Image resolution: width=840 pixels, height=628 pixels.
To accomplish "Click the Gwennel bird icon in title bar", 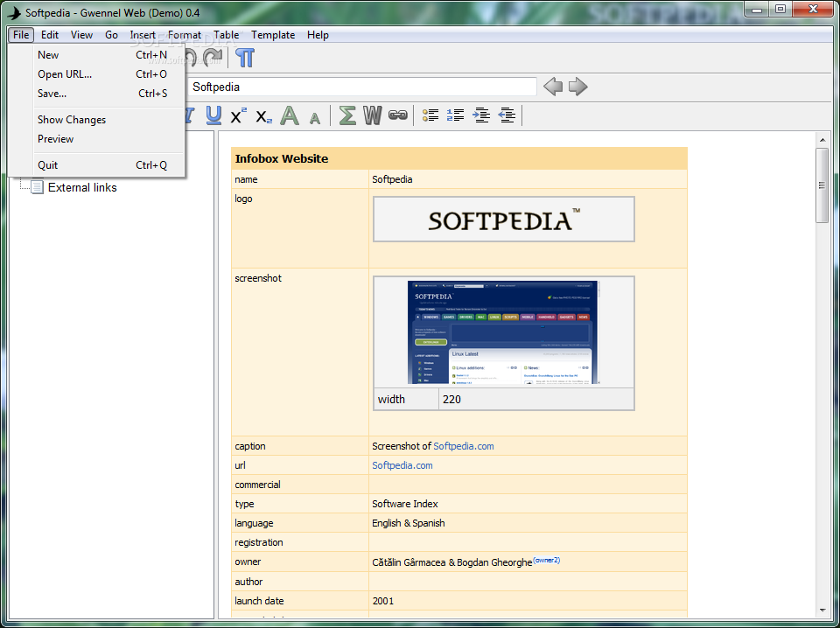I will (15, 13).
